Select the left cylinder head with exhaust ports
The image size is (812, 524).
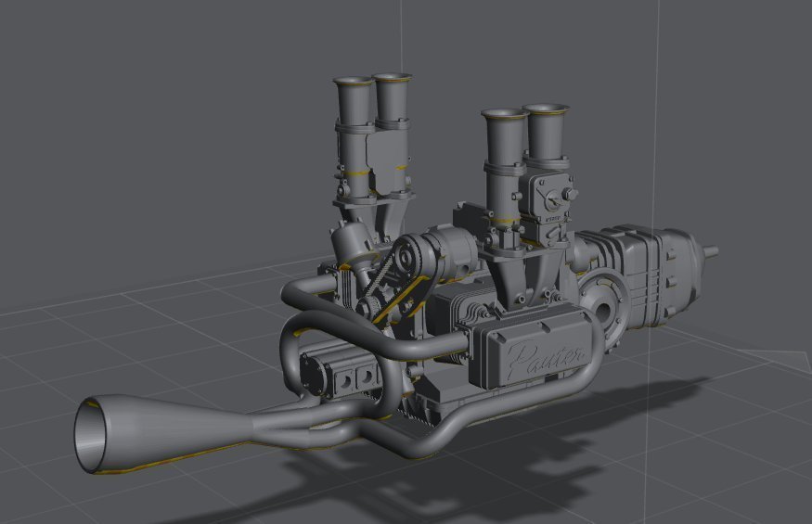coord(339,371)
